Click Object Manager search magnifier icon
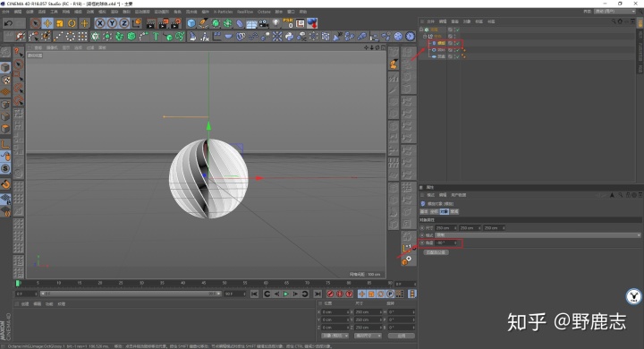644x349 pixels. [614, 21]
